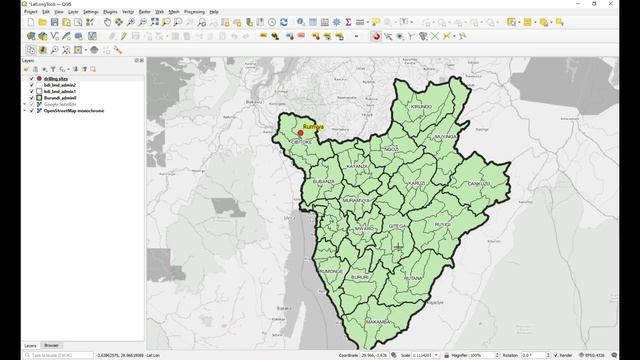Open the Processing menu
The image size is (640, 360).
194,12
